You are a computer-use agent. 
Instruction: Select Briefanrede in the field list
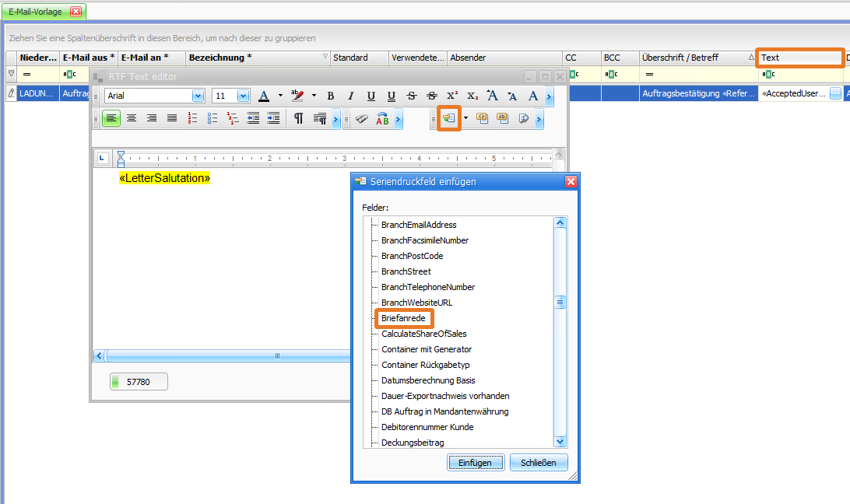click(403, 318)
